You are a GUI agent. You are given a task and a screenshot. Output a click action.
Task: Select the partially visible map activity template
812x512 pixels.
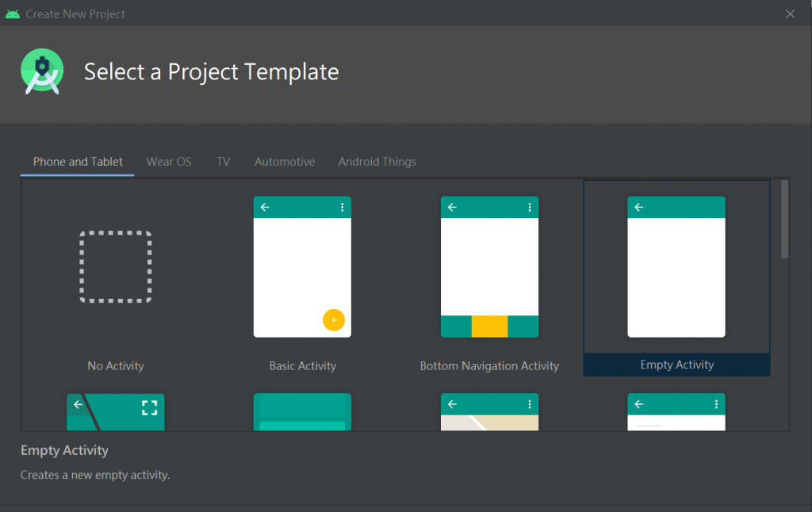(489, 412)
